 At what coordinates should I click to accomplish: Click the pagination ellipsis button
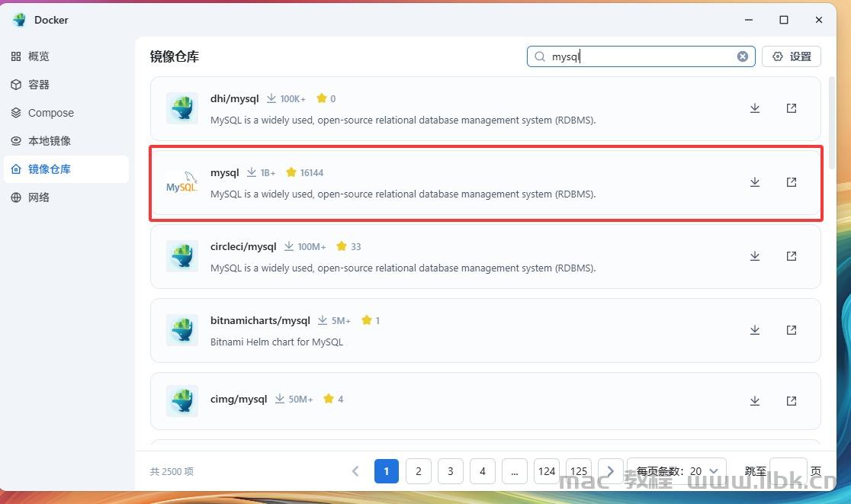tap(515, 471)
